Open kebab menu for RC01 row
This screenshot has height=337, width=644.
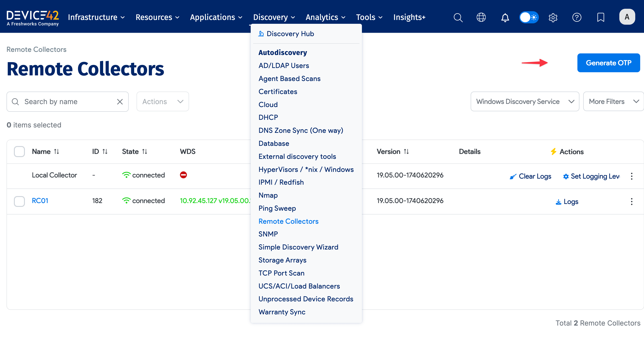click(631, 201)
